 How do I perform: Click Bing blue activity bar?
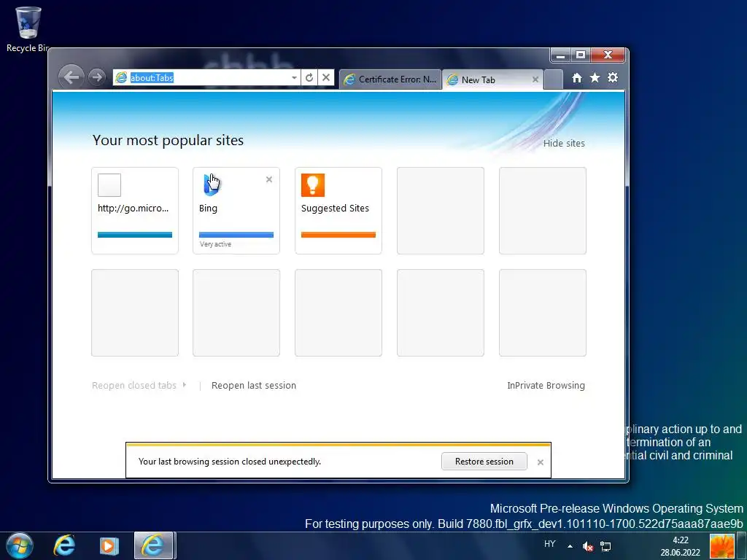(236, 235)
